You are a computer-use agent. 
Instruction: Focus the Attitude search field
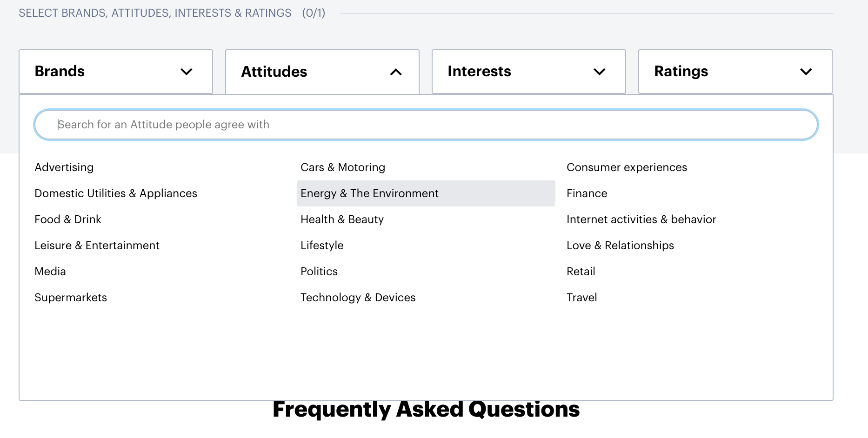(426, 125)
